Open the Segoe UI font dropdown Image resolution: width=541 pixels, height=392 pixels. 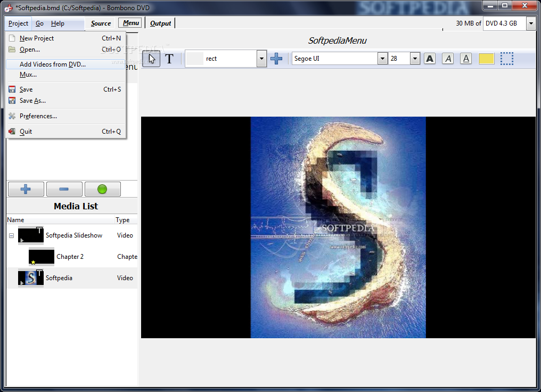click(382, 59)
